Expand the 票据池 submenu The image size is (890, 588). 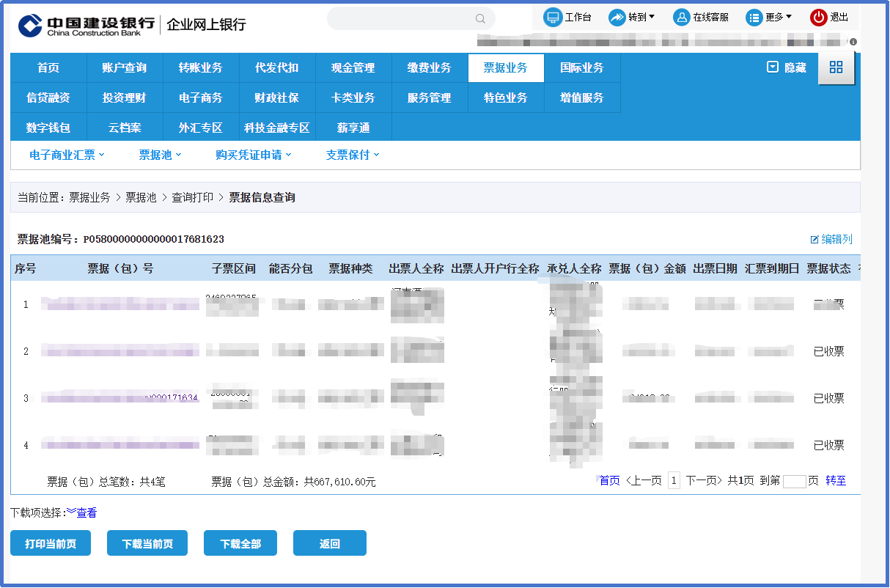click(160, 155)
